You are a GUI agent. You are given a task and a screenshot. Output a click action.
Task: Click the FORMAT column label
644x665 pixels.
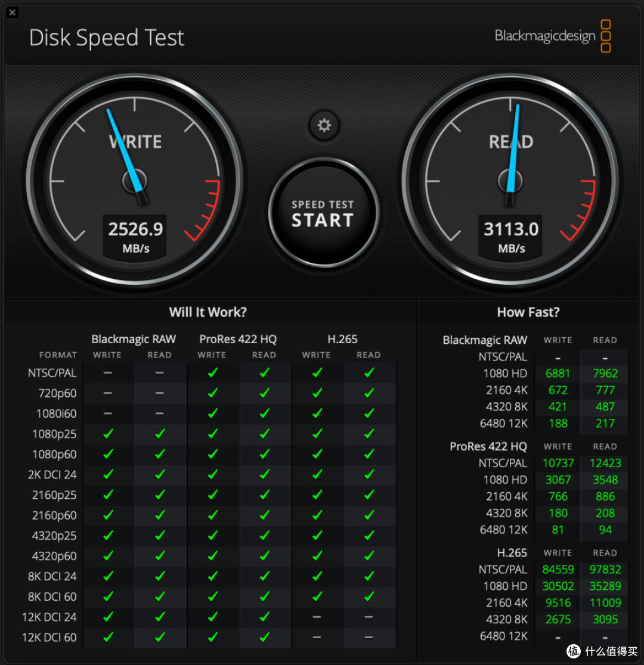(58, 355)
